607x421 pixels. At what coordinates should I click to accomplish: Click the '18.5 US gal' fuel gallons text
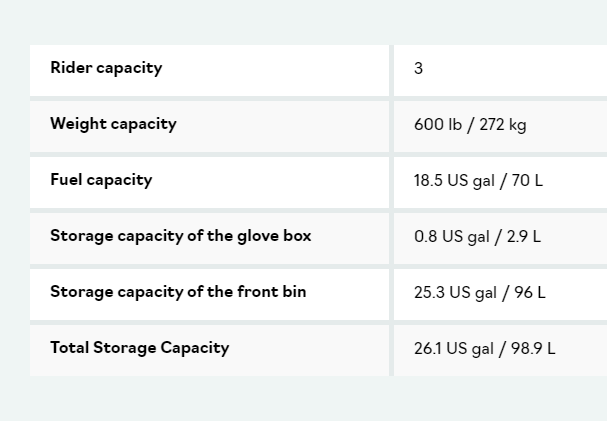point(454,181)
